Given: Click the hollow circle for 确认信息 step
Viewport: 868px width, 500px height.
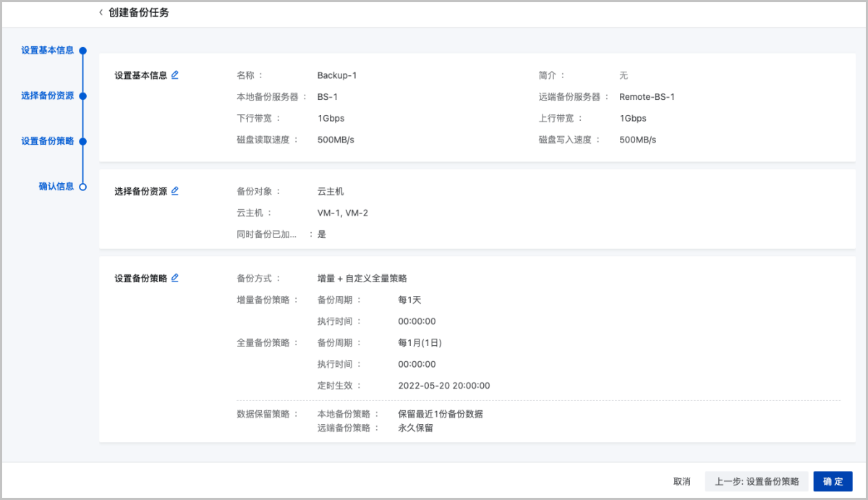Looking at the screenshot, I should [82, 187].
